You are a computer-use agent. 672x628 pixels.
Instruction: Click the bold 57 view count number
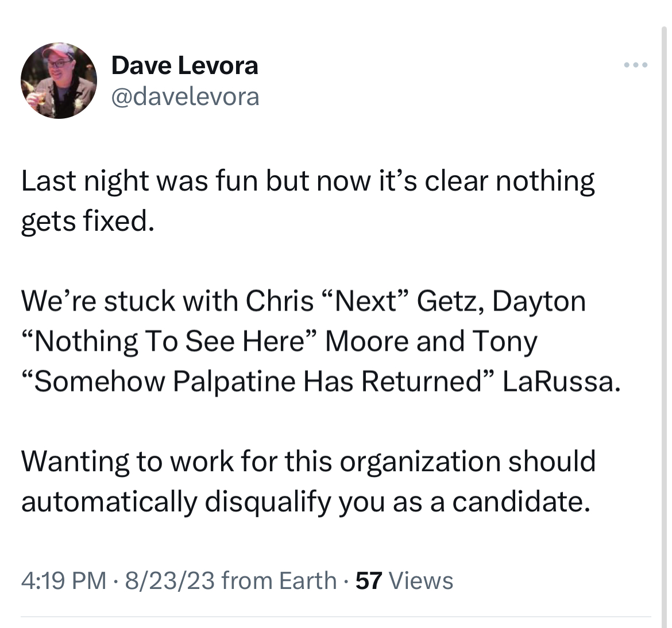369,580
